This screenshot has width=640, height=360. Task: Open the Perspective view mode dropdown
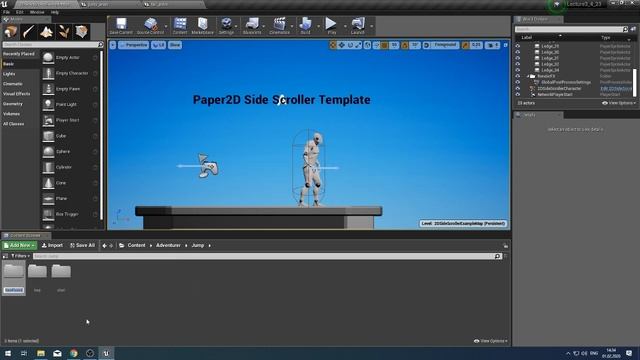coord(133,45)
